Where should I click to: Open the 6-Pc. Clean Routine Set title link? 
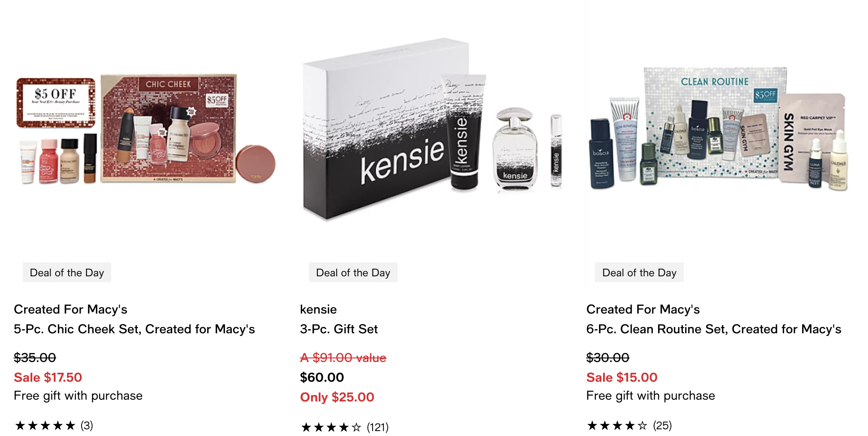coord(714,329)
